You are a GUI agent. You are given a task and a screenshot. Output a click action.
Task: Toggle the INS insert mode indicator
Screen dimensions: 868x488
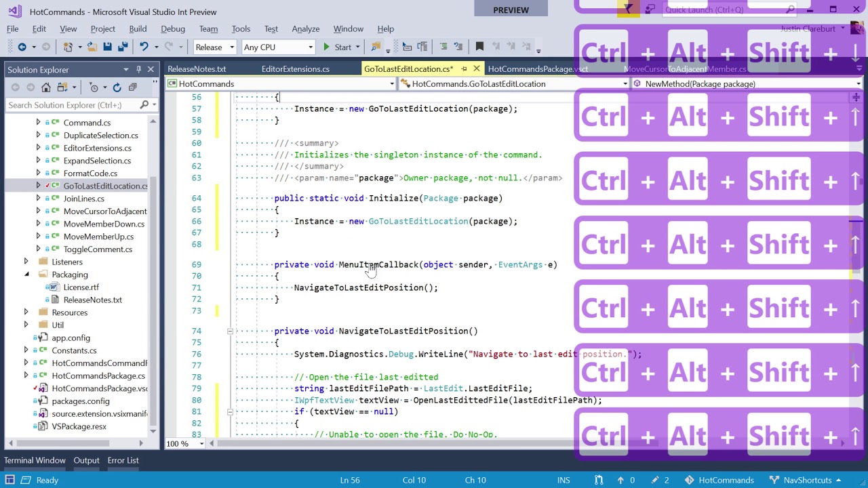pyautogui.click(x=564, y=480)
